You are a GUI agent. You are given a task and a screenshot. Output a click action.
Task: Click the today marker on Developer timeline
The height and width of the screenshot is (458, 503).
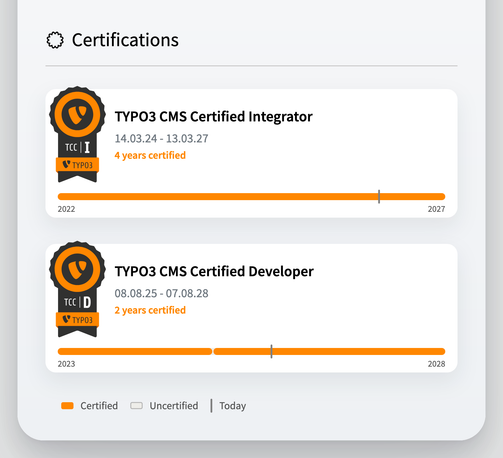[x=271, y=351]
